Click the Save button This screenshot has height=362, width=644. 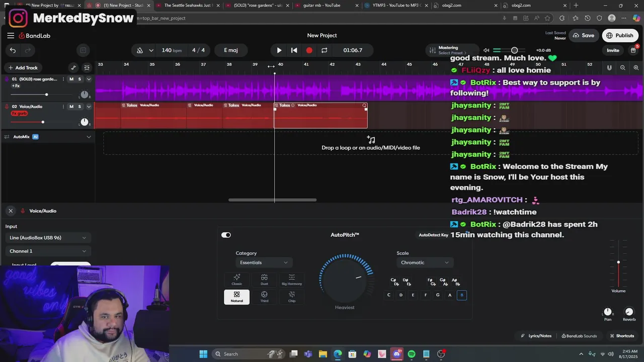tap(584, 36)
